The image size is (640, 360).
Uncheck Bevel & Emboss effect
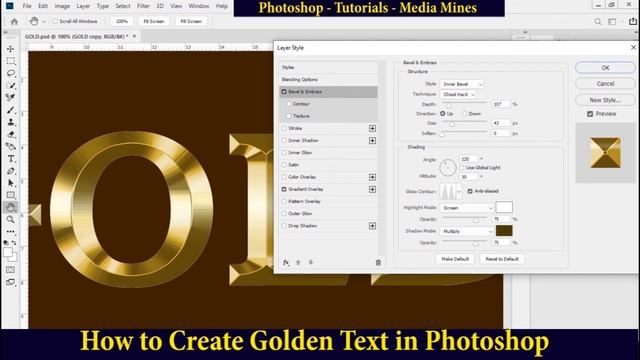(284, 92)
